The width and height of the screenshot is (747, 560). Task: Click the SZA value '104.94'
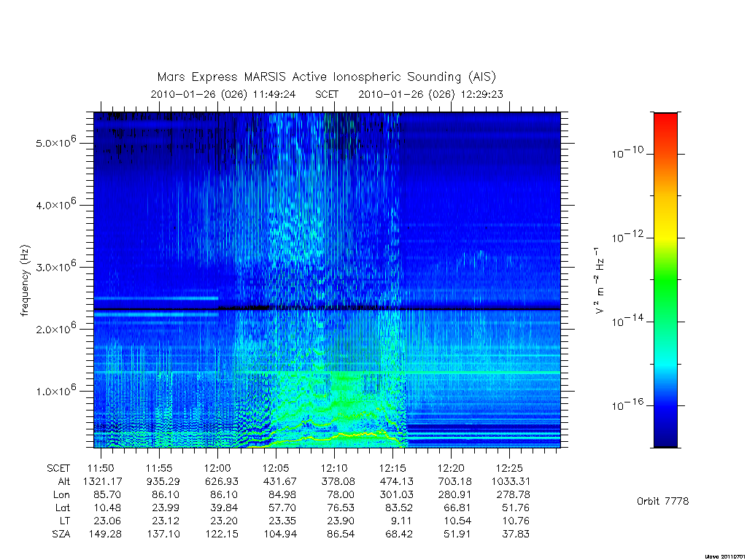[281, 534]
